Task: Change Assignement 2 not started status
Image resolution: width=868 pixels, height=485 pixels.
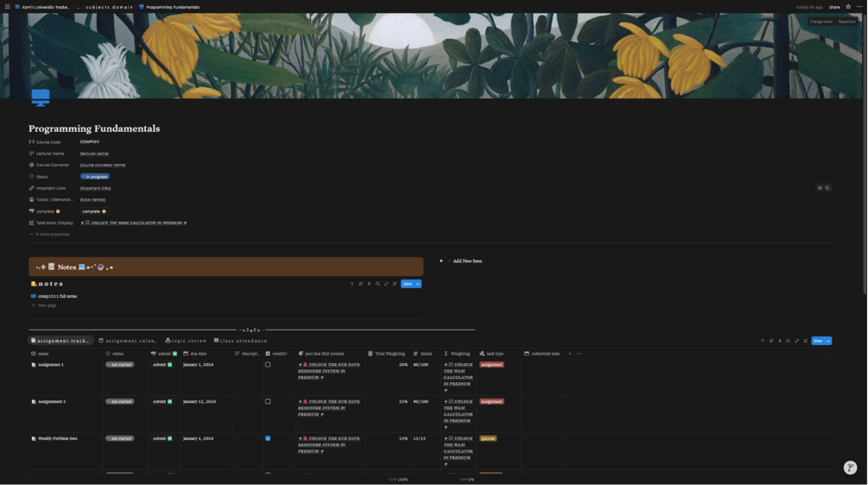Action: 119,401
